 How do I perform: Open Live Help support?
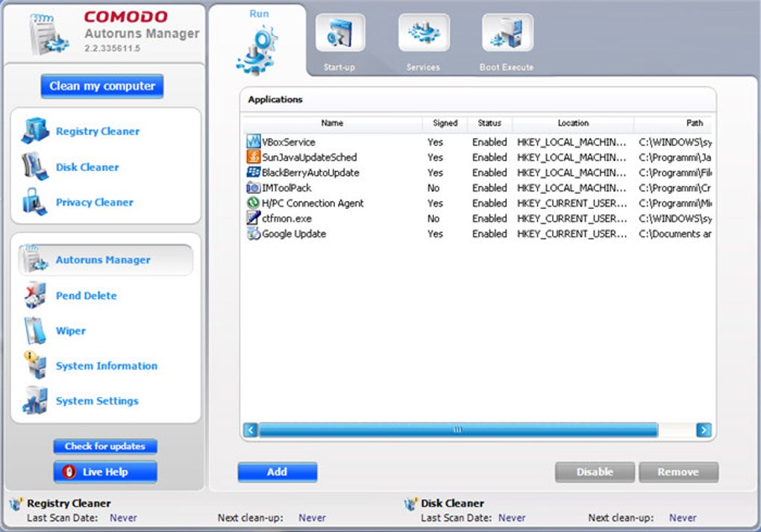coord(104,472)
